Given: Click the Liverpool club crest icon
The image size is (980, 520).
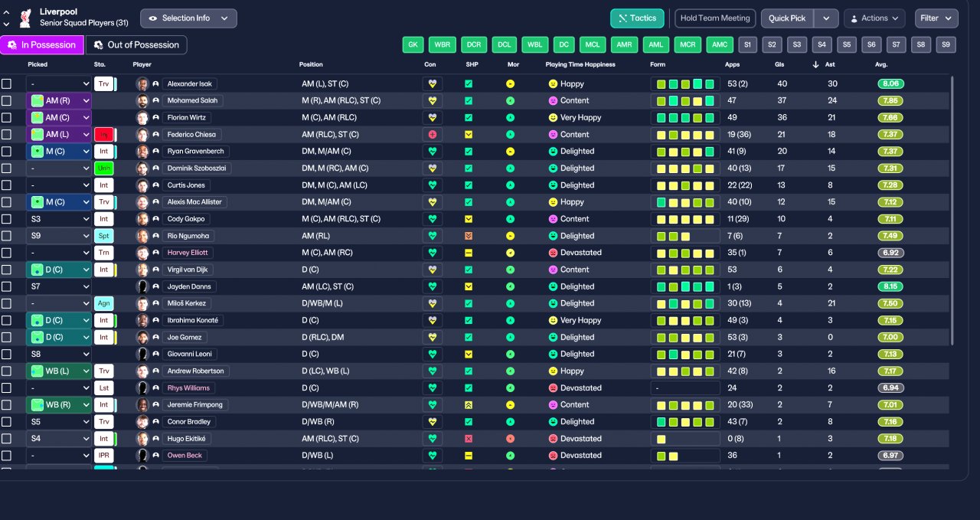Looking at the screenshot, I should tap(24, 18).
